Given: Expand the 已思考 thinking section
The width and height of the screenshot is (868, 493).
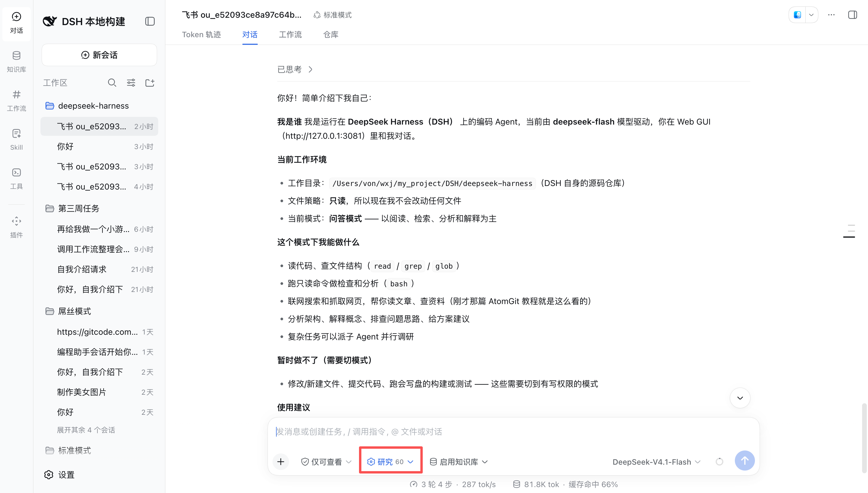Looking at the screenshot, I should (295, 69).
